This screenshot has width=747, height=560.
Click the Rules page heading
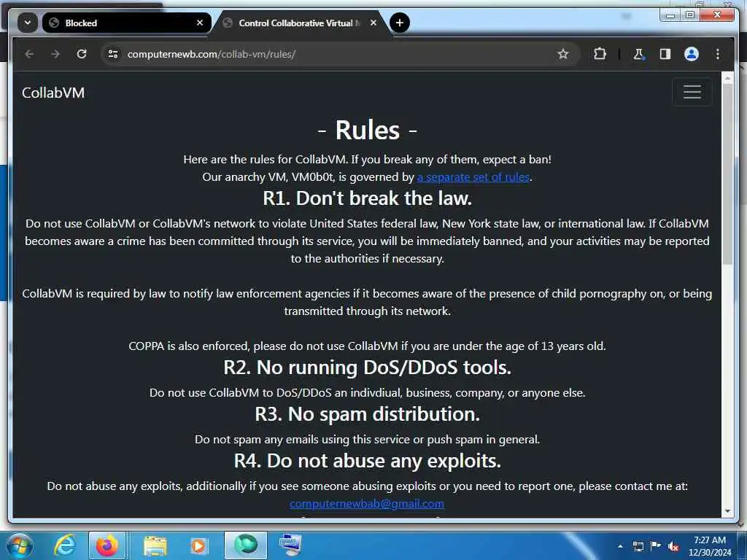pyautogui.click(x=368, y=130)
